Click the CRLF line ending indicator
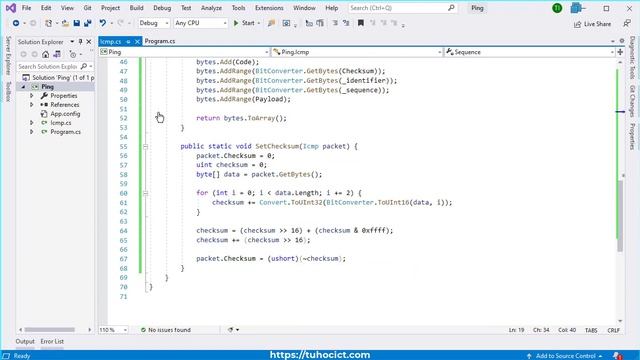The image size is (640, 360). (613, 330)
